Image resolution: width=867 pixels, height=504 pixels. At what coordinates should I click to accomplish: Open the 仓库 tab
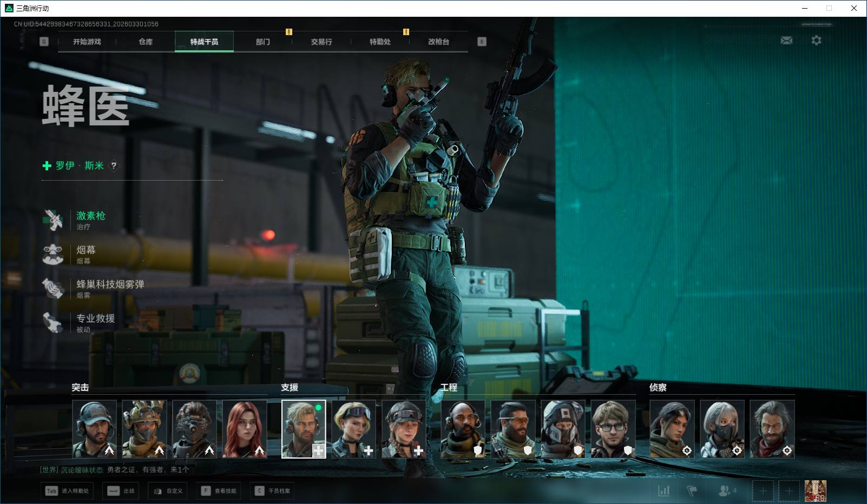(x=146, y=42)
